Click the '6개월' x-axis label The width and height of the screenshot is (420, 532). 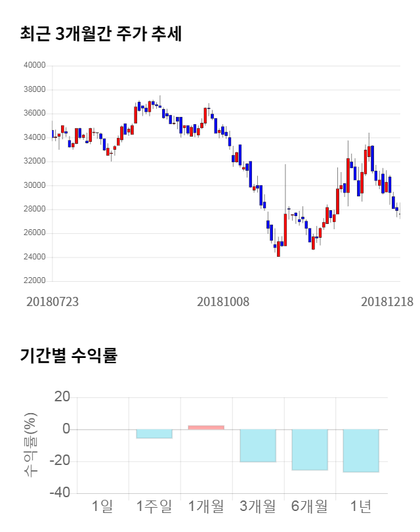310,506
